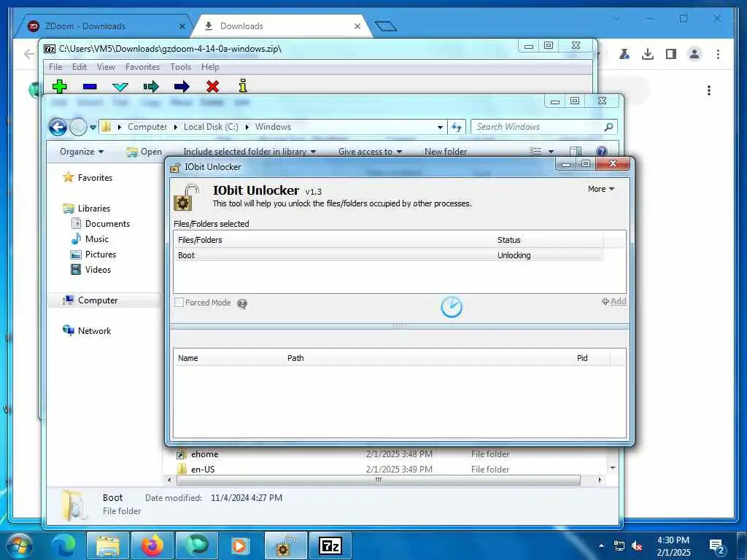Click the Status column header
This screenshot has height=560, width=747.
tap(508, 240)
